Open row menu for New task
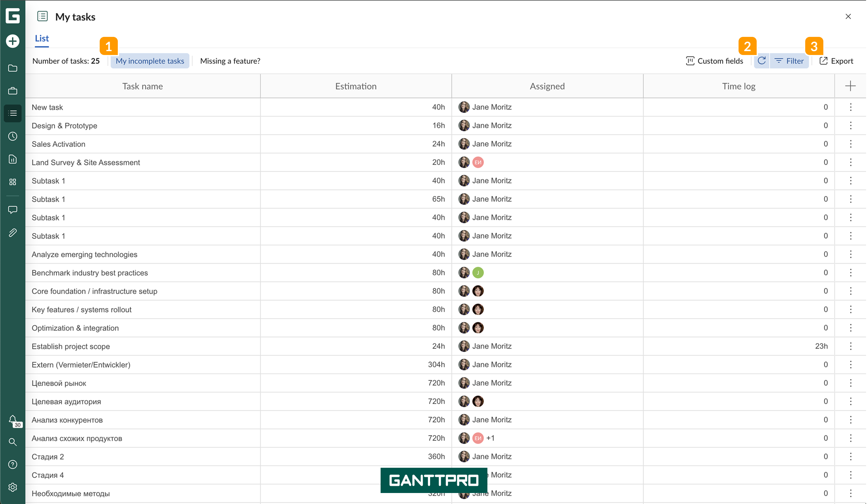The width and height of the screenshot is (868, 504). (851, 107)
